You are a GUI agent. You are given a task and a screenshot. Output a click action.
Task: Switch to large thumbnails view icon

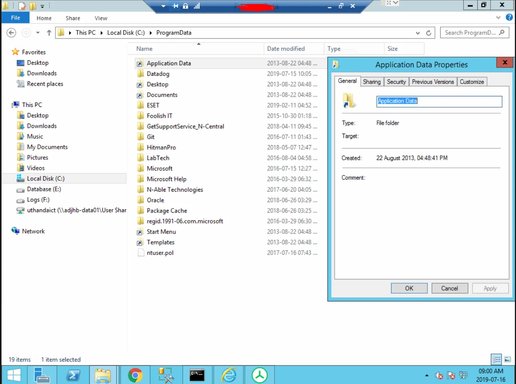[x=507, y=359]
